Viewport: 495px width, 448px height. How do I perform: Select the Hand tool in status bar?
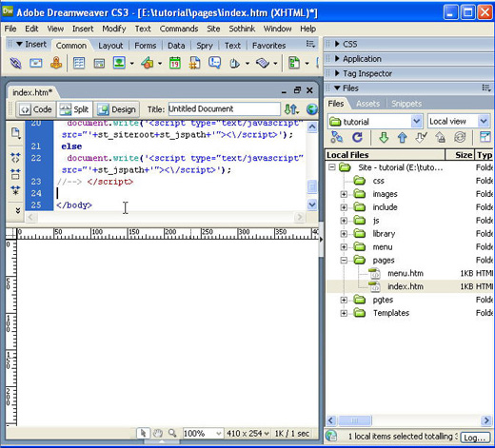coord(158,433)
